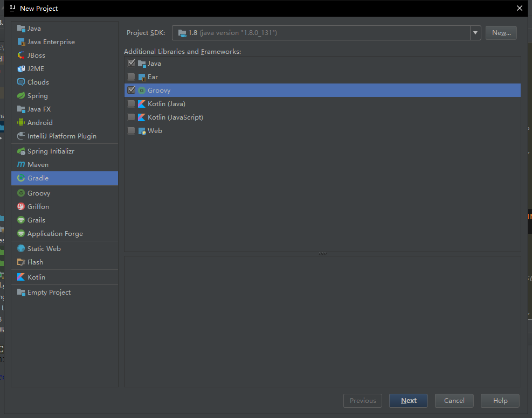The image size is (532, 418).
Task: Pick the Griffon icon
Action: point(21,206)
